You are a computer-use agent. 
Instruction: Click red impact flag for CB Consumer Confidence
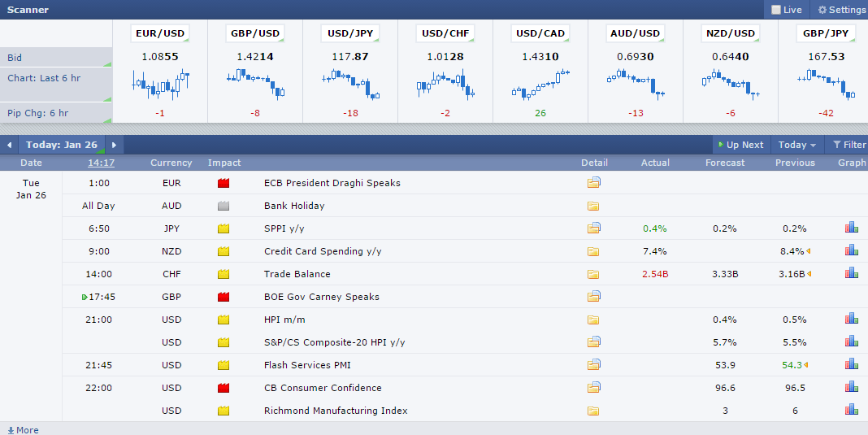pos(224,388)
